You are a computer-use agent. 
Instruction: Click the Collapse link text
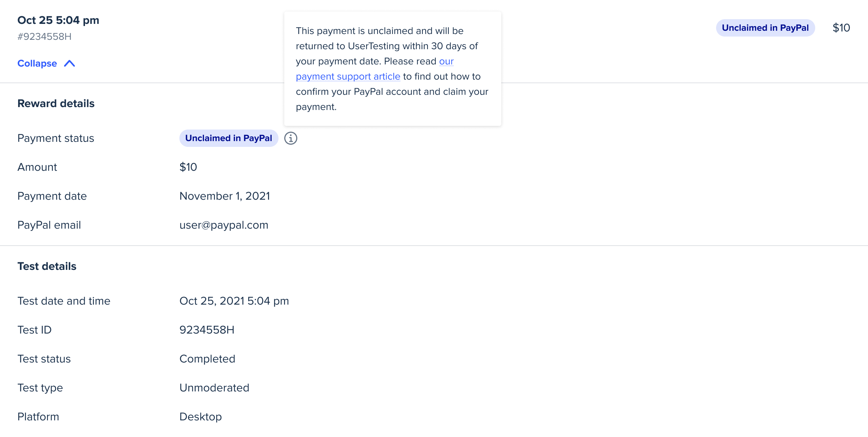point(37,64)
